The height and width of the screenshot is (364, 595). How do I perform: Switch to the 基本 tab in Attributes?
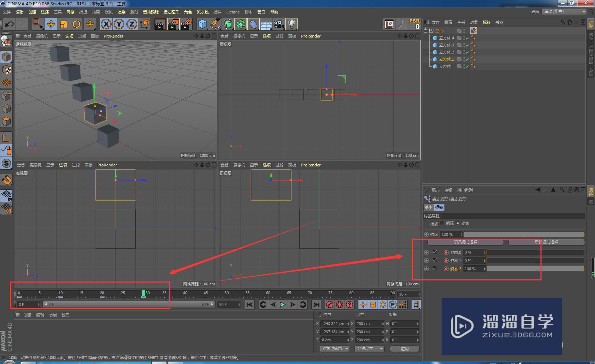(x=428, y=207)
